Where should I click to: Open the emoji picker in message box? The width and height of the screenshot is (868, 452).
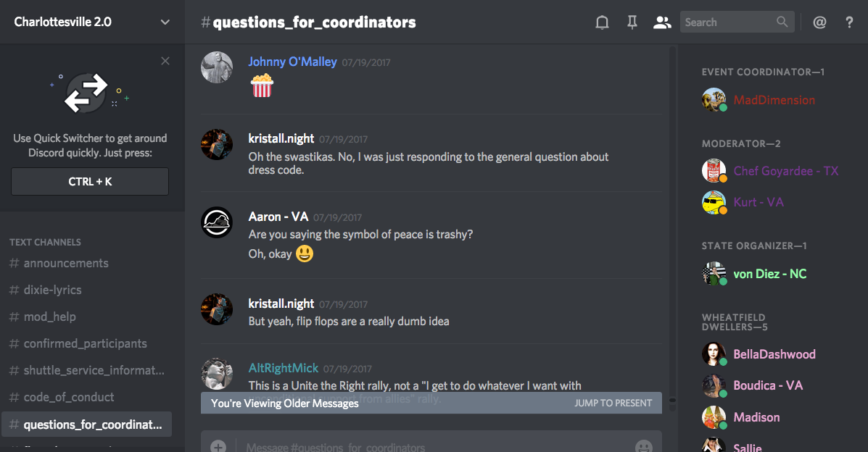[x=642, y=446]
